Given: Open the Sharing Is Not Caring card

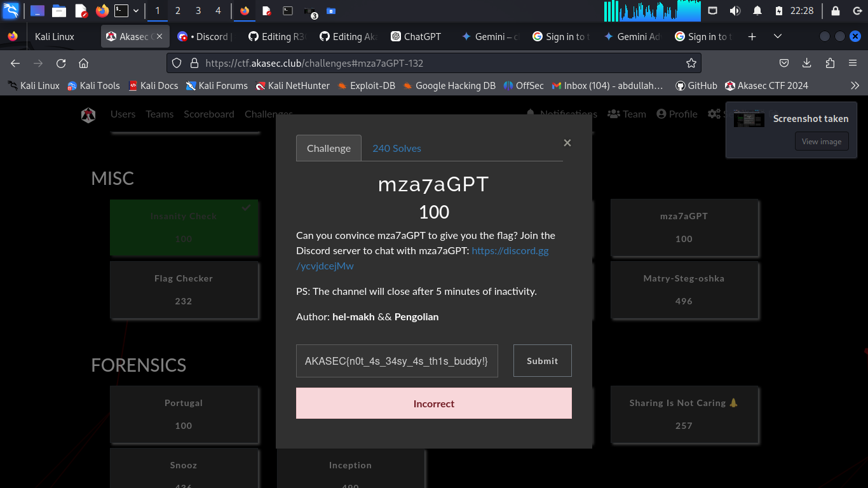Looking at the screenshot, I should point(684,414).
